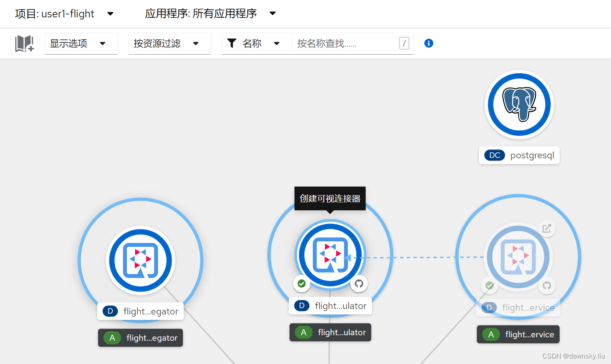Viewport: 611px width, 364px height.
Task: Click the funnel filter icon
Action: [232, 43]
